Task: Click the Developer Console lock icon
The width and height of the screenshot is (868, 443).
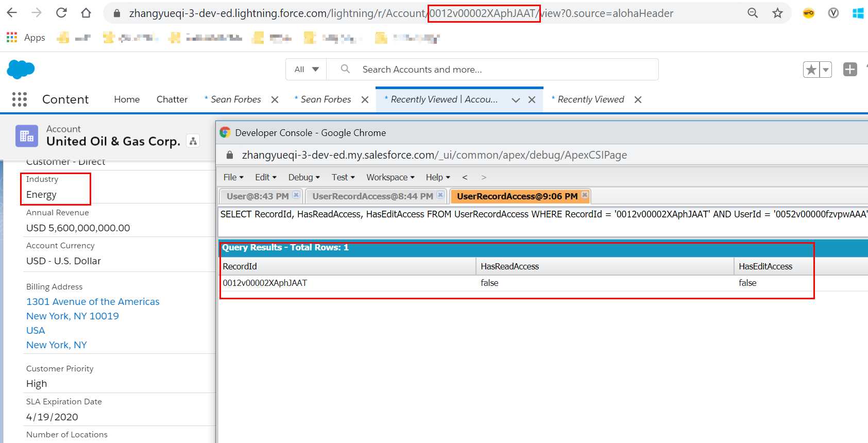Action: pos(230,155)
